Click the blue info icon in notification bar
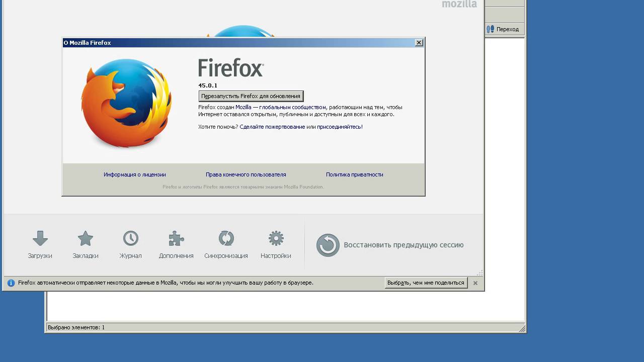The width and height of the screenshot is (644, 362). (11, 283)
